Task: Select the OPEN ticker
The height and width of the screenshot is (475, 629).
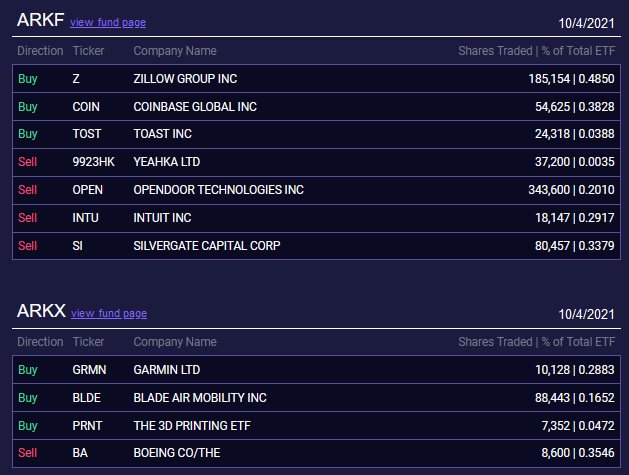Action: click(87, 190)
